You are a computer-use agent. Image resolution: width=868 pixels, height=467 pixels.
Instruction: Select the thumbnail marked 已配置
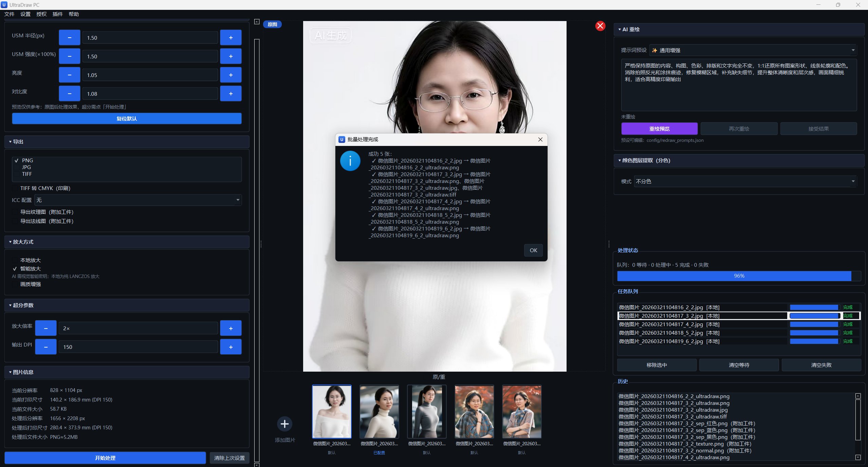[x=379, y=412]
